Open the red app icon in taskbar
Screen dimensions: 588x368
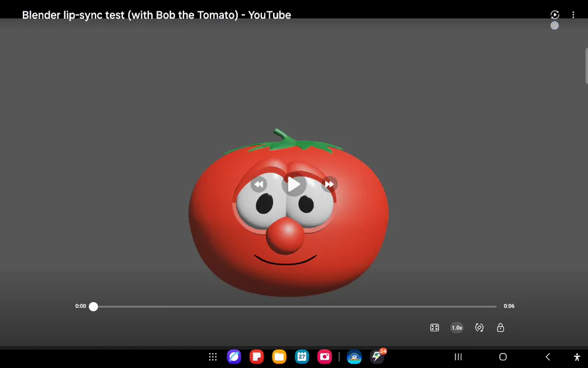(257, 357)
